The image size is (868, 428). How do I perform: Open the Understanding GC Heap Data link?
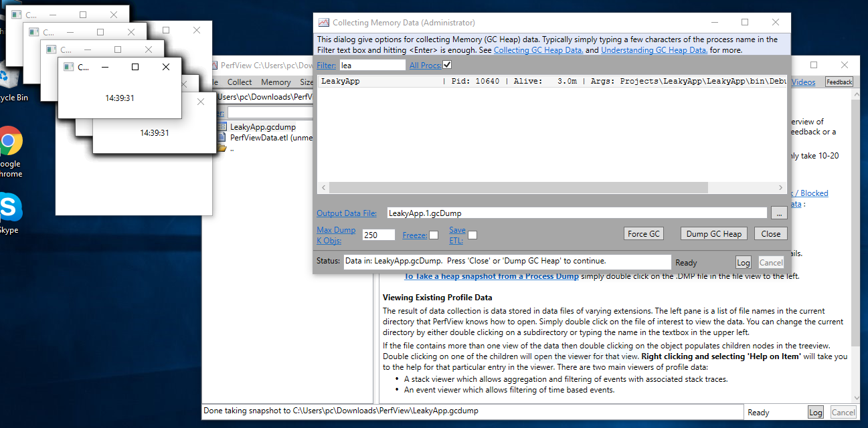pos(655,50)
